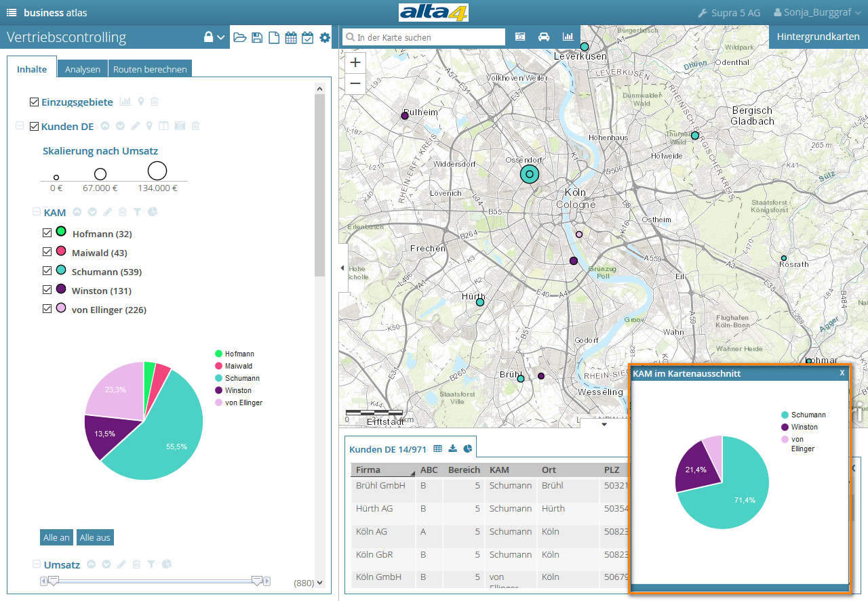Edit the KAM classification with pencil

coord(107,212)
